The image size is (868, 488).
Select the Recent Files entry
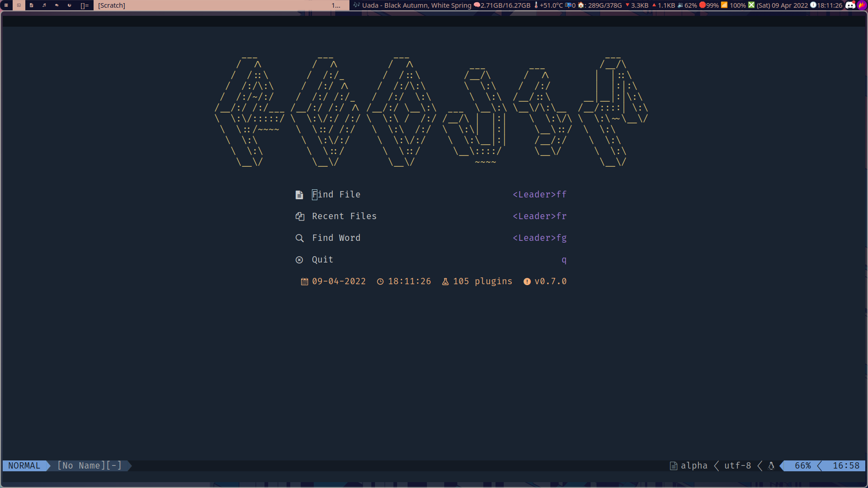(x=344, y=216)
